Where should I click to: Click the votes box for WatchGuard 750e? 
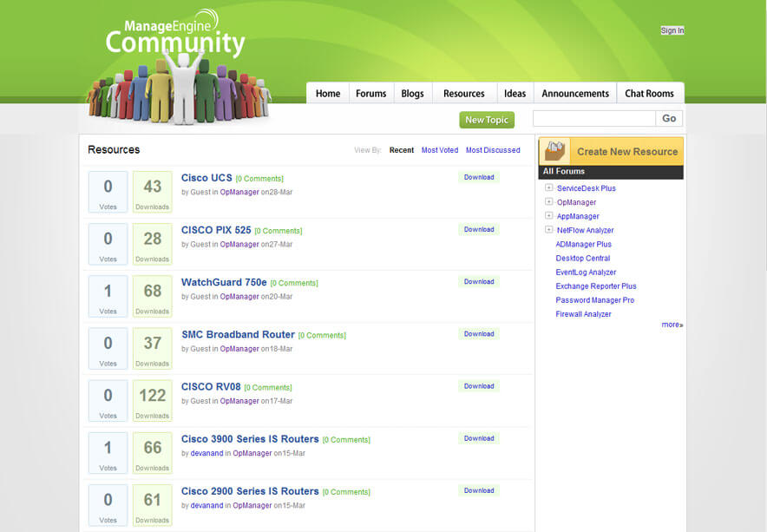(x=108, y=296)
